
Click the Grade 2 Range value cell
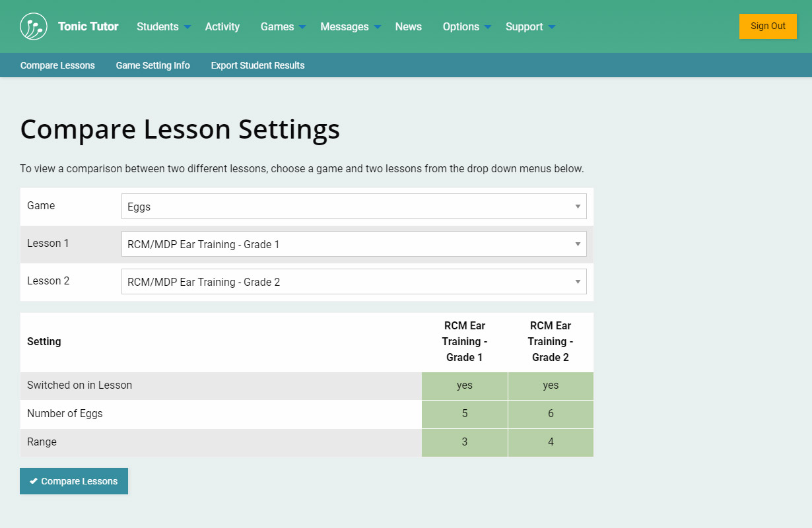(x=551, y=442)
